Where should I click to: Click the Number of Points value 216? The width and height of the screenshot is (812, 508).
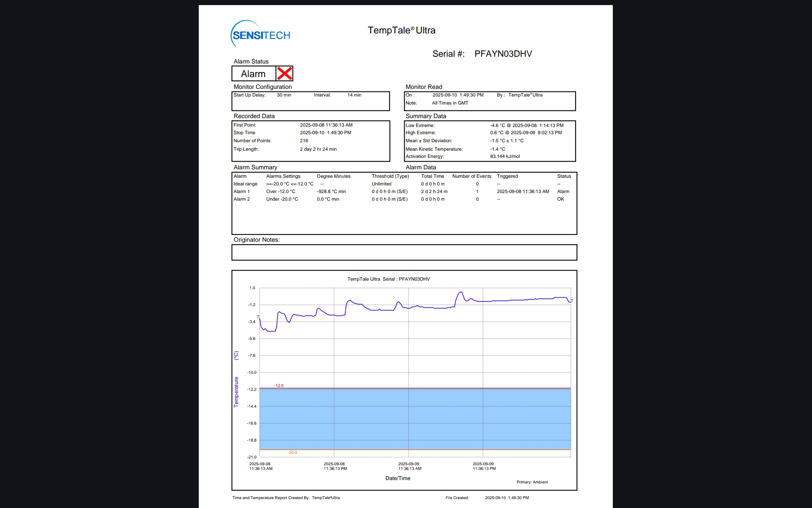click(304, 141)
